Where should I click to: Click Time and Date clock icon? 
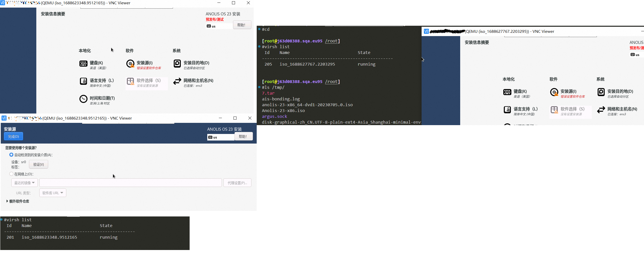tap(83, 99)
